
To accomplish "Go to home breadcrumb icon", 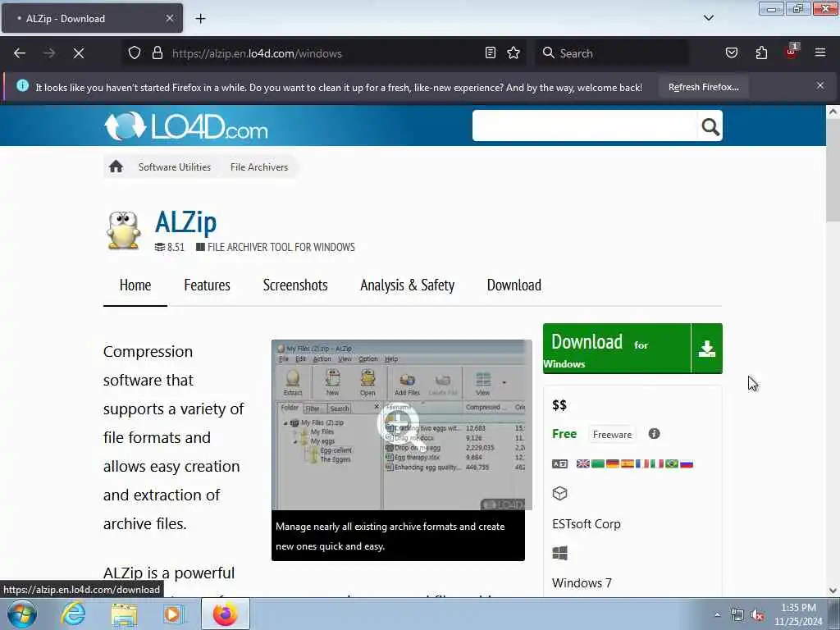I will coord(116,167).
